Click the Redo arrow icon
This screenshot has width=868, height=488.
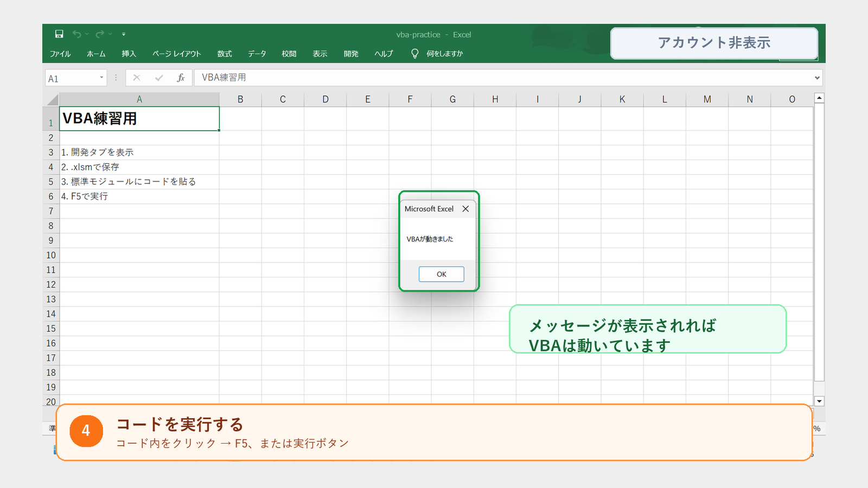click(x=100, y=34)
